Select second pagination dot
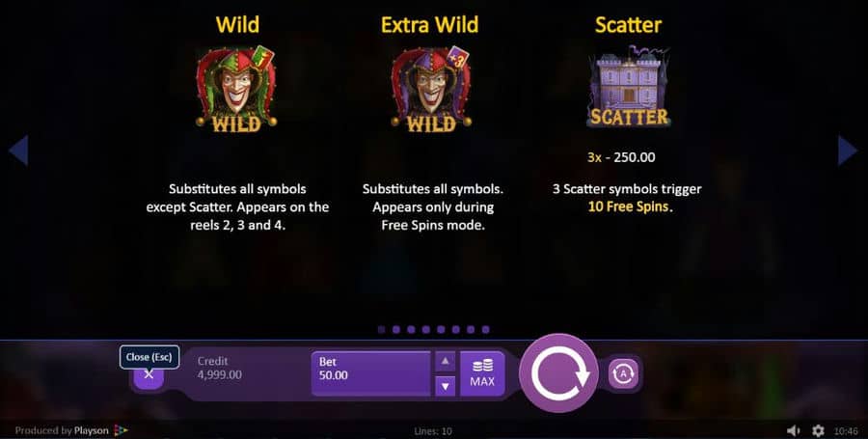 tap(396, 329)
